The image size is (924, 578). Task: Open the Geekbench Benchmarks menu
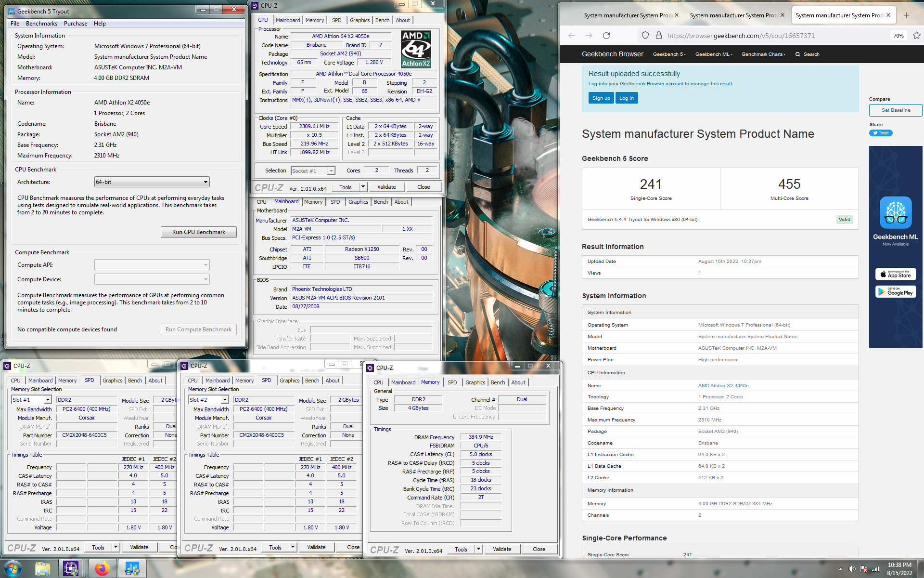click(x=41, y=24)
